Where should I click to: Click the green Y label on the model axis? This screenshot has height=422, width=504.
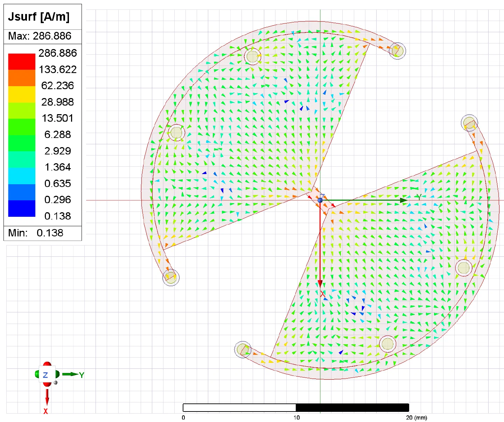click(x=418, y=197)
